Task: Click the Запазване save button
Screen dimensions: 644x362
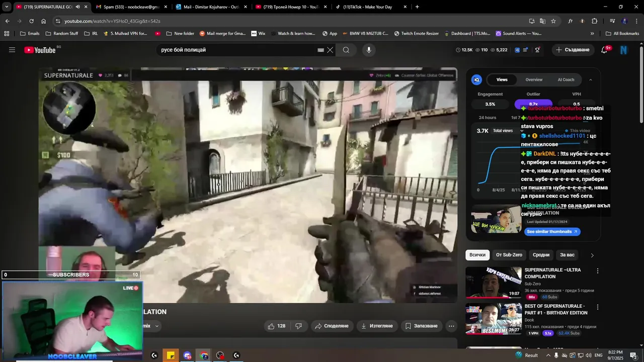Action: 421,326
